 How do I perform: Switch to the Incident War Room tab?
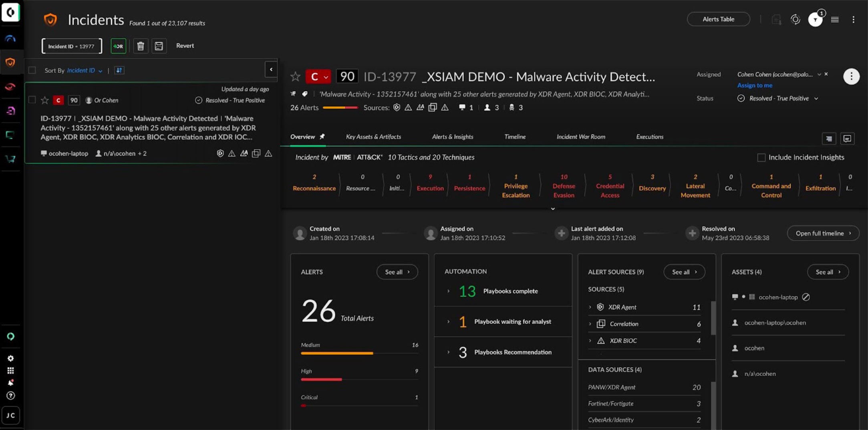click(x=580, y=137)
